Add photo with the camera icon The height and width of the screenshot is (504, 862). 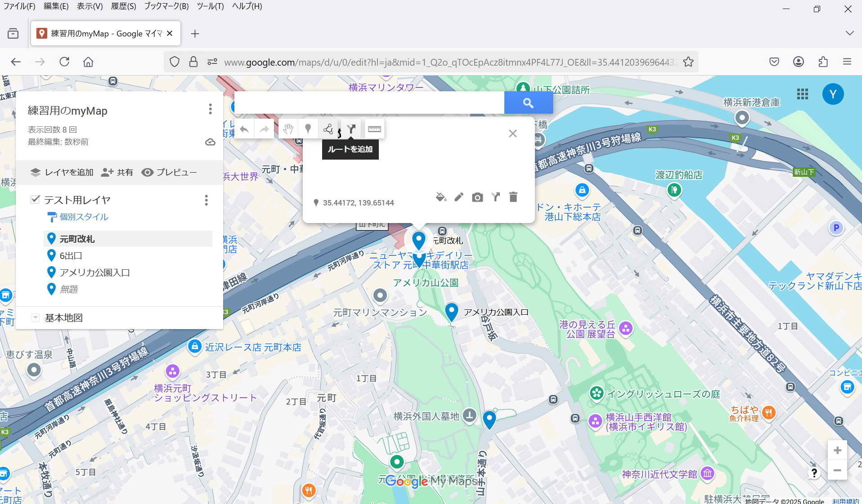477,197
